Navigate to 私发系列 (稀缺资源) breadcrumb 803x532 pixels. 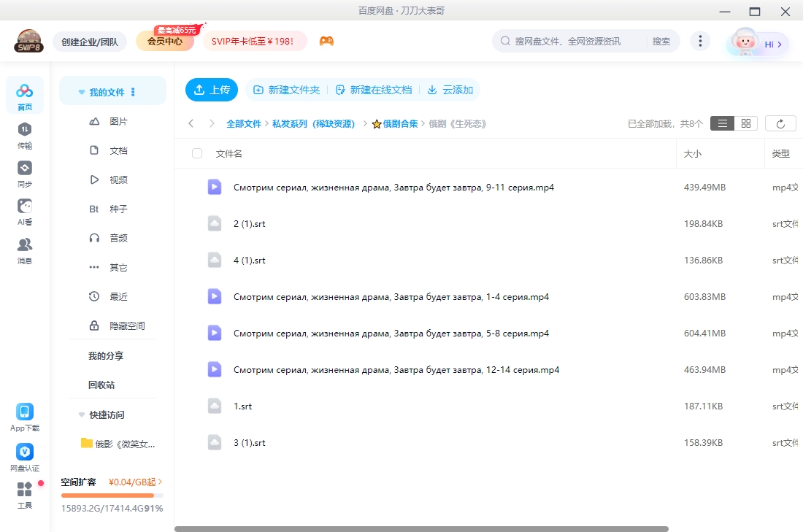(x=313, y=124)
